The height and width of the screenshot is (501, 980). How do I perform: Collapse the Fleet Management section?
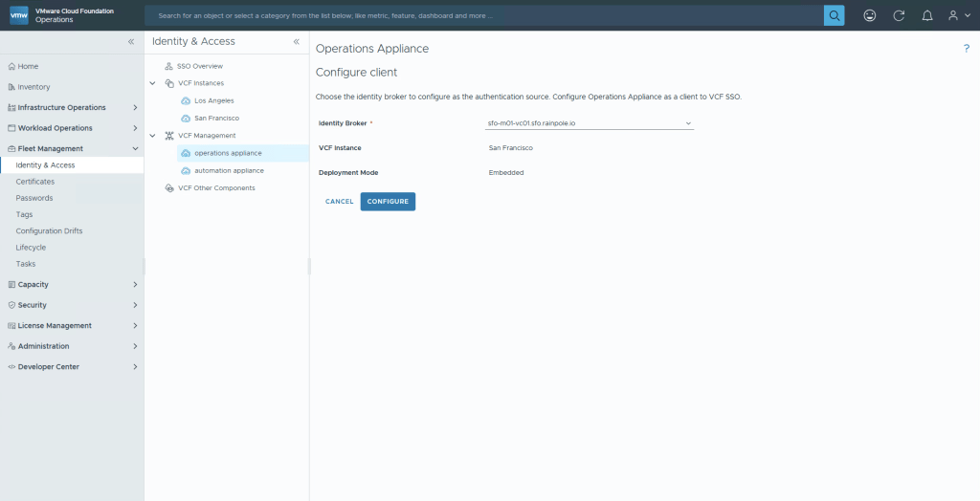click(x=135, y=148)
